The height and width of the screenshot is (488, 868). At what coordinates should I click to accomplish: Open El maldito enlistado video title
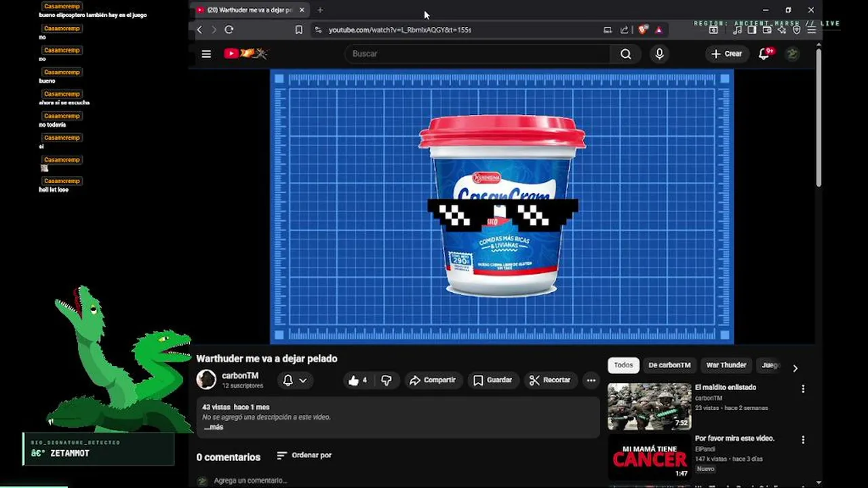pos(726,388)
